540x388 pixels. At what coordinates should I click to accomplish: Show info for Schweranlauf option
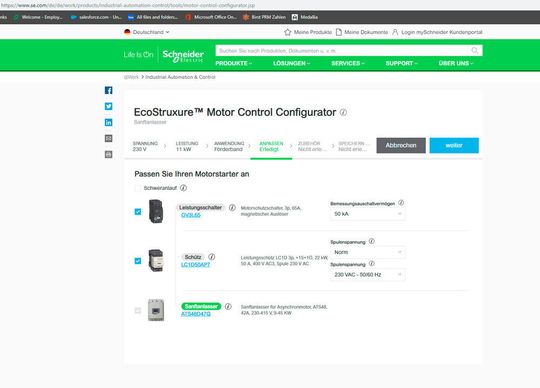[x=184, y=188]
